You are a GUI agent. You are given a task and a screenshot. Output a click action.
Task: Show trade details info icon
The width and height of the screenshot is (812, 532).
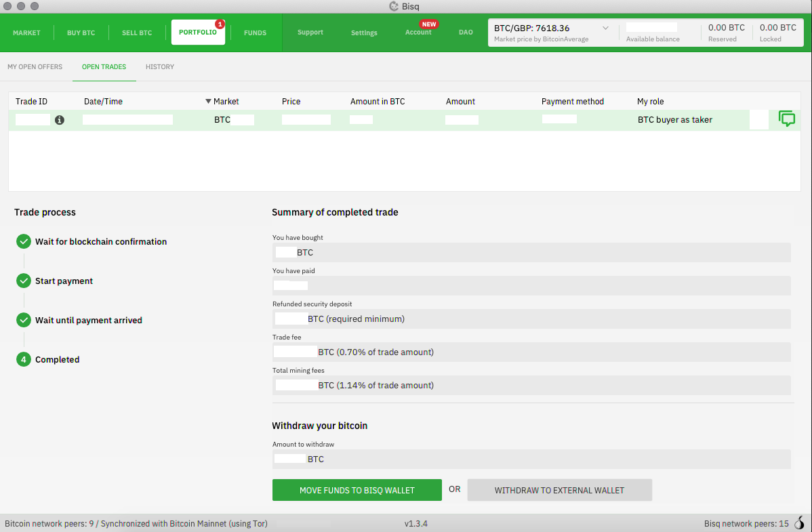click(x=60, y=120)
